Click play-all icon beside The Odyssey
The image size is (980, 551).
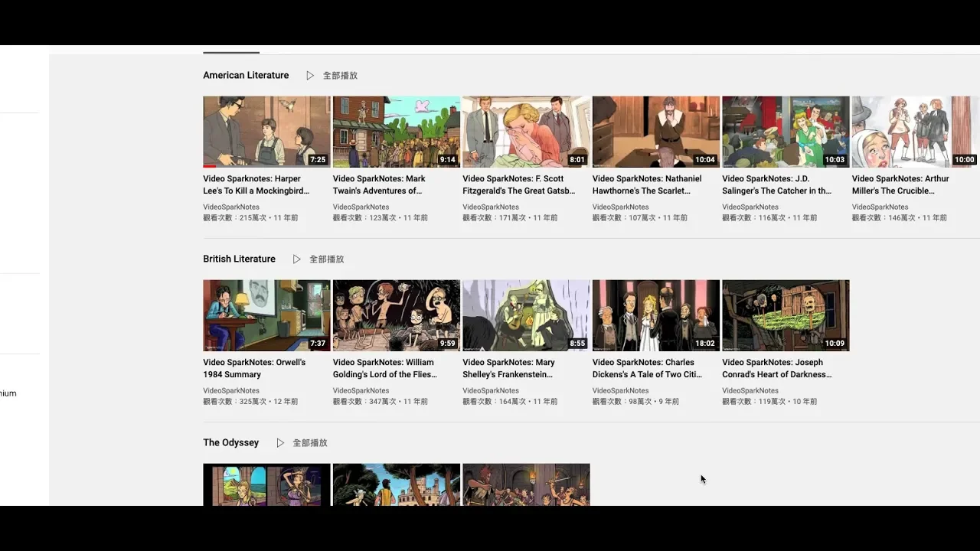tap(280, 443)
